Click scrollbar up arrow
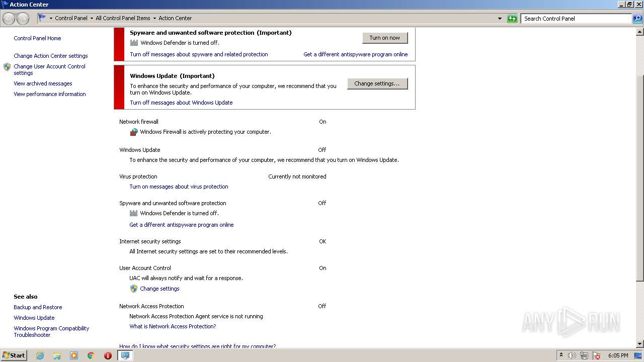This screenshot has width=644, height=362. coord(640,31)
